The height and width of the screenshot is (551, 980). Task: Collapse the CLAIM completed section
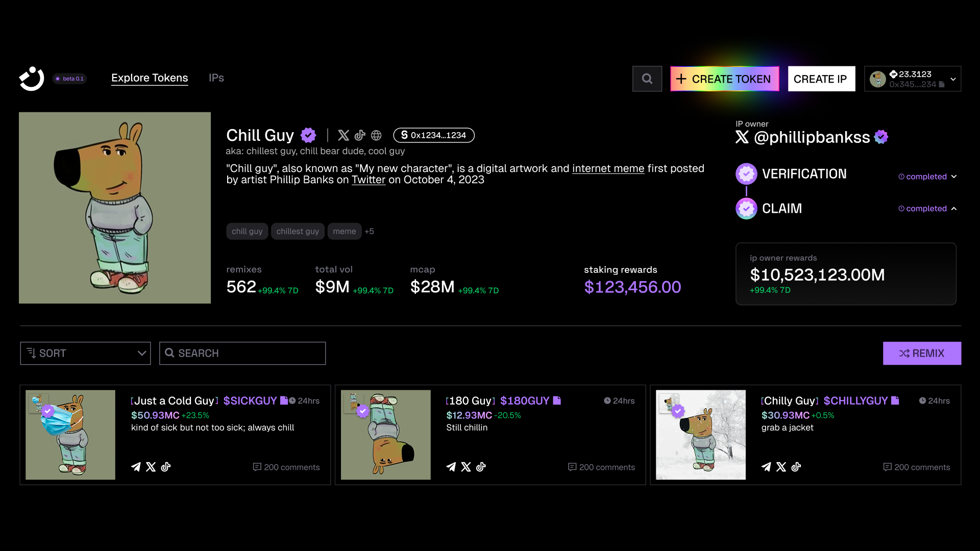(x=954, y=209)
